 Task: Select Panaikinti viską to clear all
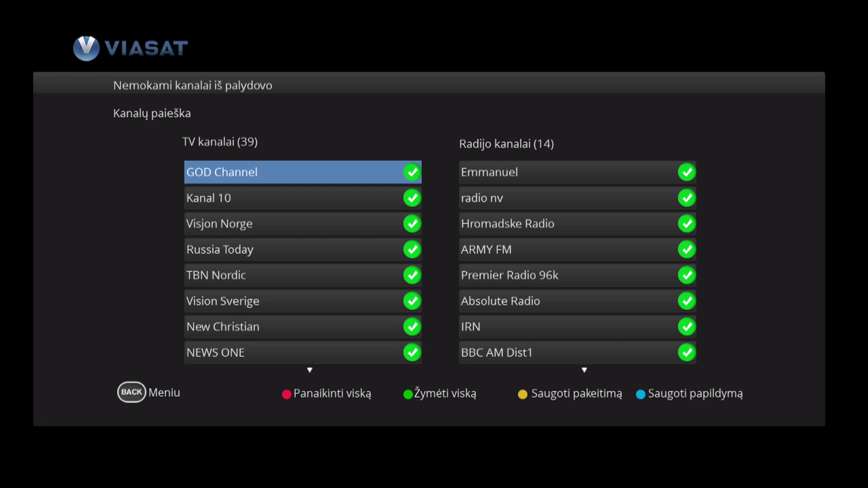click(332, 394)
